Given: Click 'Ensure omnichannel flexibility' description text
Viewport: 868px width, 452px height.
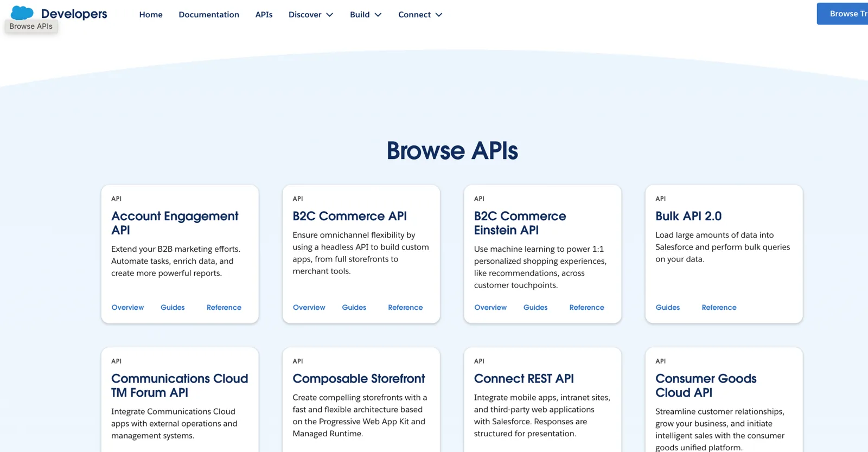Looking at the screenshot, I should 361,253.
